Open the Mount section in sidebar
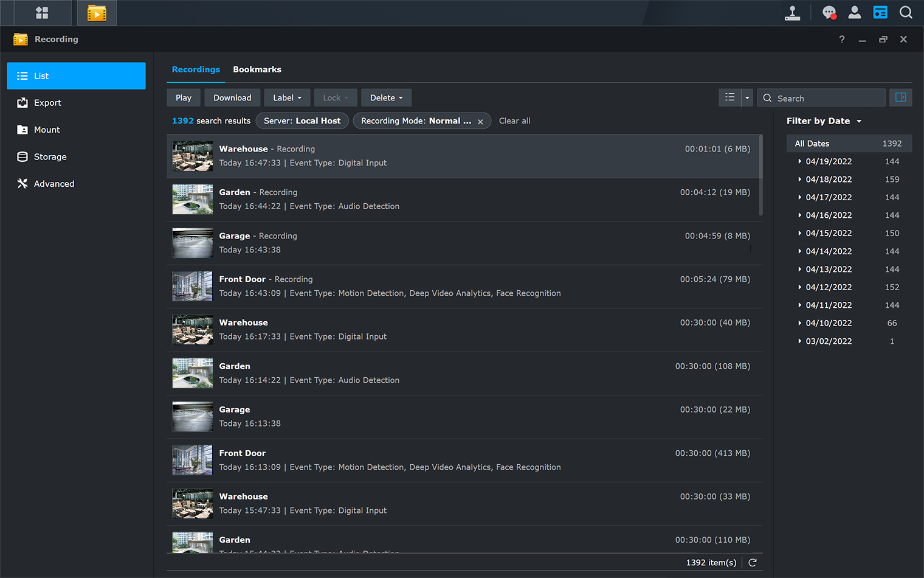This screenshot has height=578, width=924. (48, 130)
